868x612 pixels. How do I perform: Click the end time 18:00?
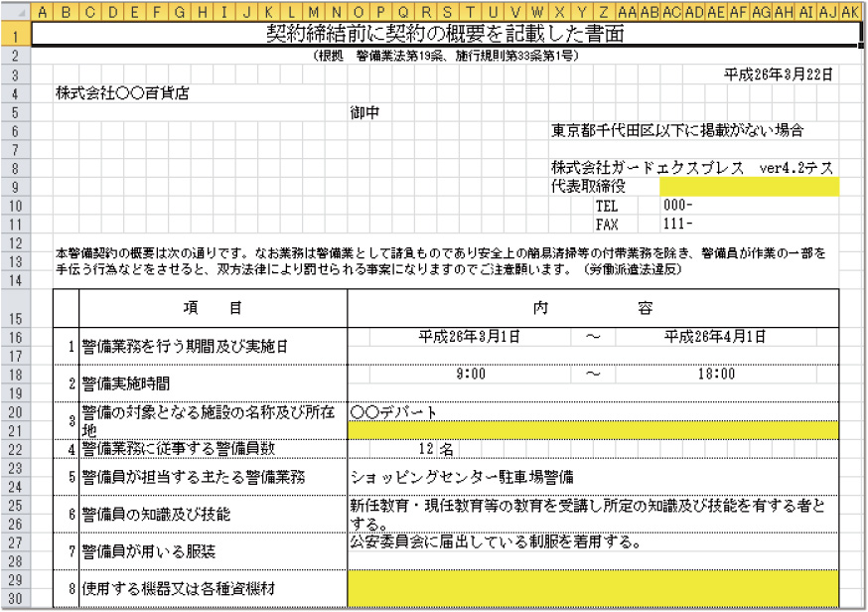716,374
